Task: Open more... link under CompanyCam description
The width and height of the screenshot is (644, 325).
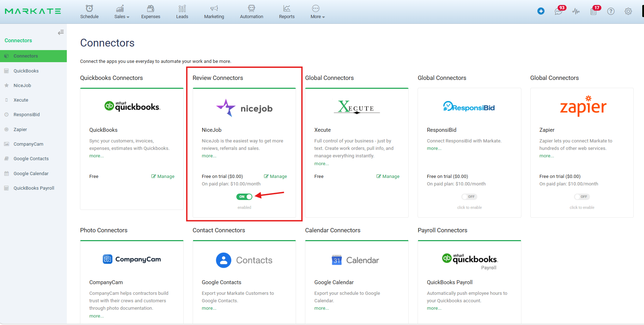Action: tap(96, 316)
